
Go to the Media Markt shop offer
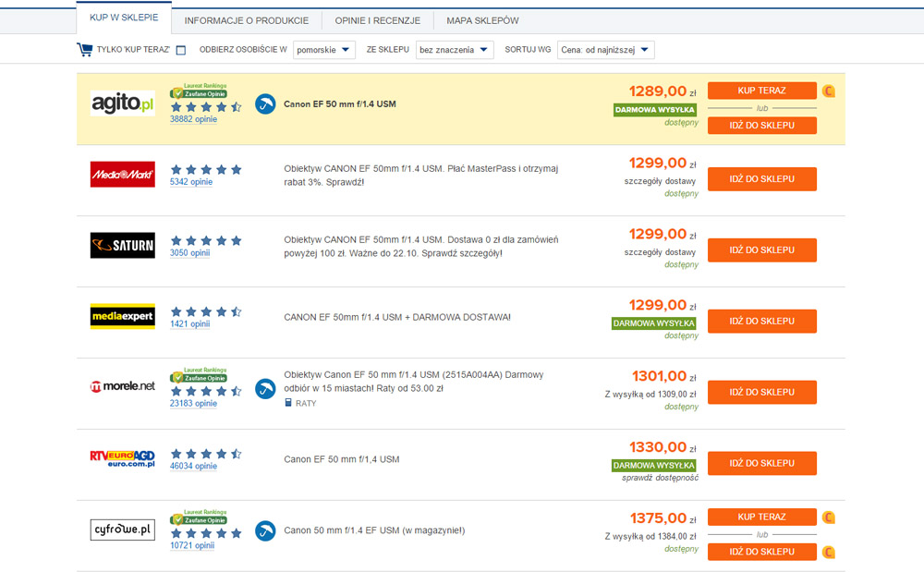pyautogui.click(x=762, y=179)
